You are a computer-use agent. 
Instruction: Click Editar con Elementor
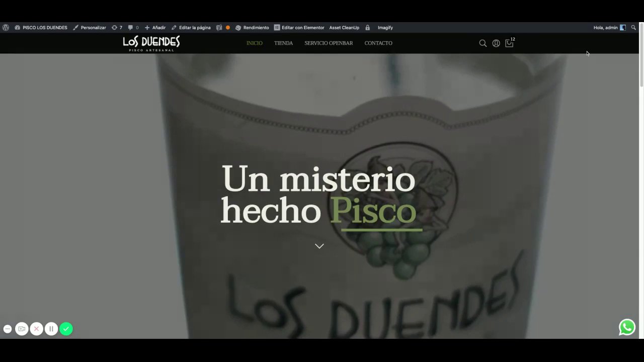299,28
